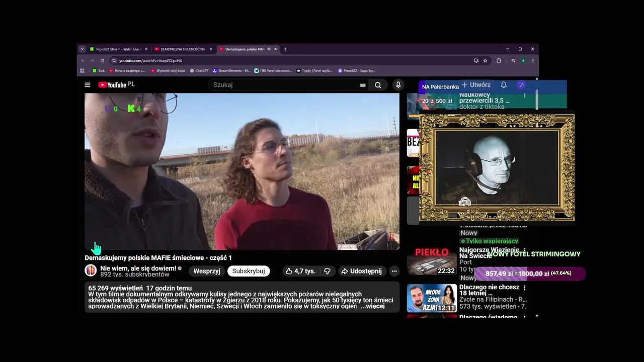Open YouTube notifications bell
This screenshot has width=644, height=362.
(x=503, y=85)
